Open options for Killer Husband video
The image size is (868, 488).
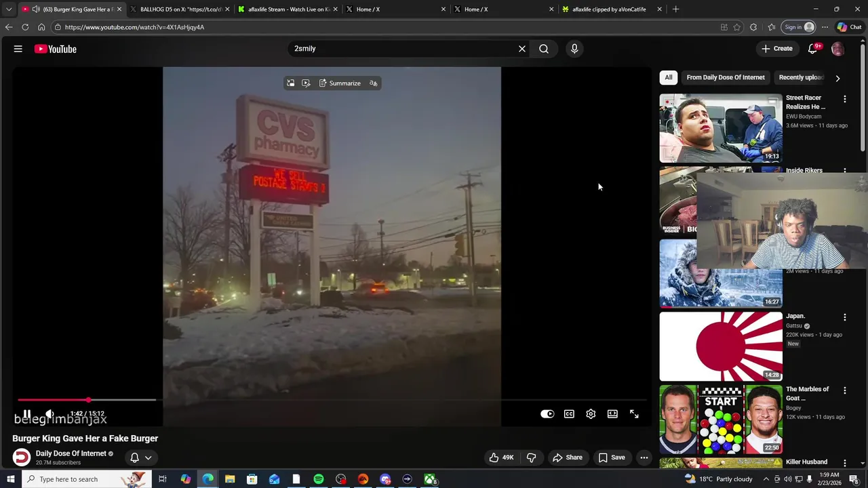(x=845, y=463)
